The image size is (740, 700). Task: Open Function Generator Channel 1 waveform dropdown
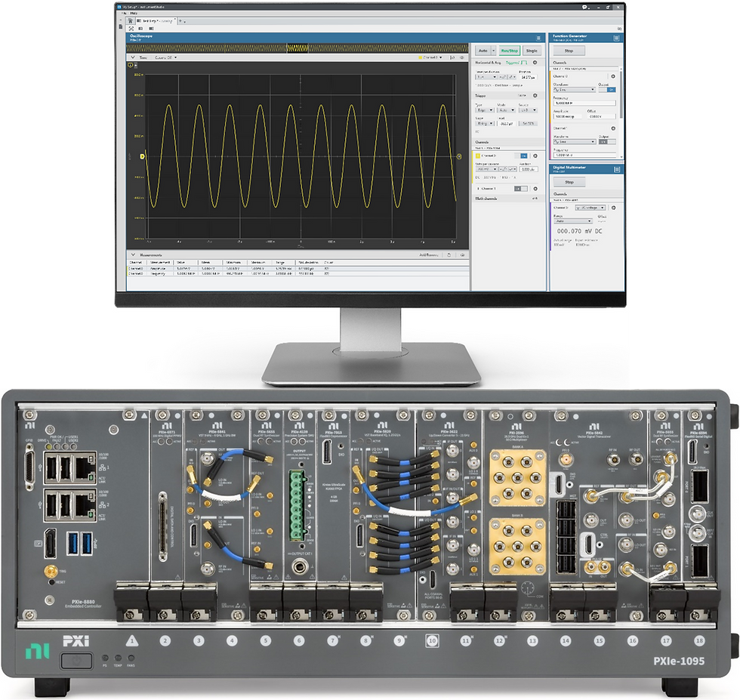click(575, 142)
